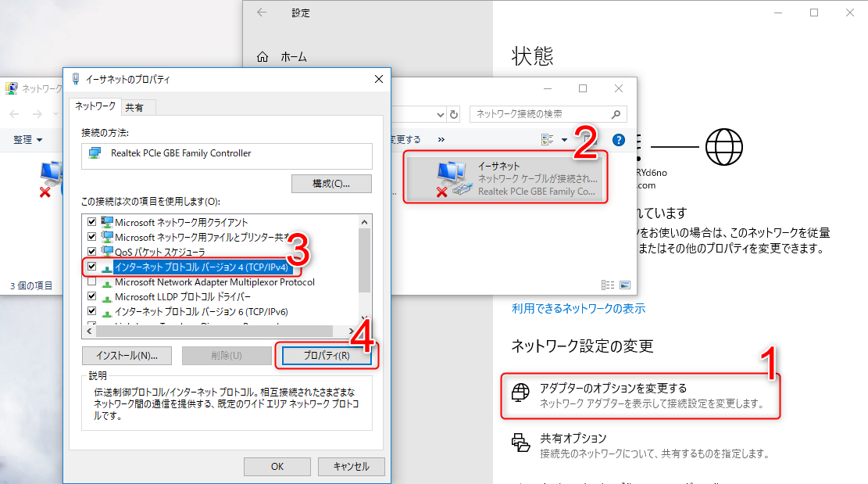Screen dimensions: 868x484
Task: Click back arrow in left Network window
Action: [x=14, y=114]
